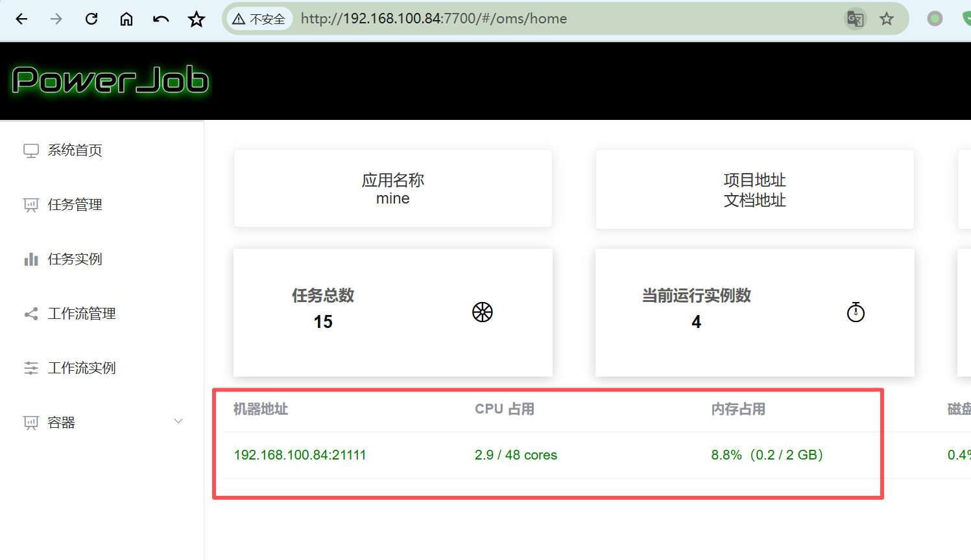Open the 任务实例 menu item

[x=75, y=259]
